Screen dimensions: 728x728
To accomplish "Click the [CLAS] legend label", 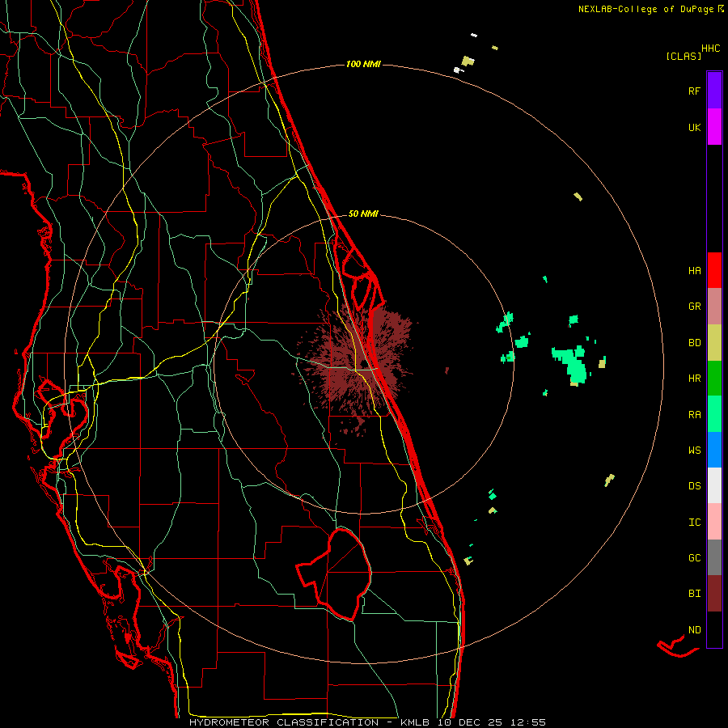I will [x=684, y=57].
